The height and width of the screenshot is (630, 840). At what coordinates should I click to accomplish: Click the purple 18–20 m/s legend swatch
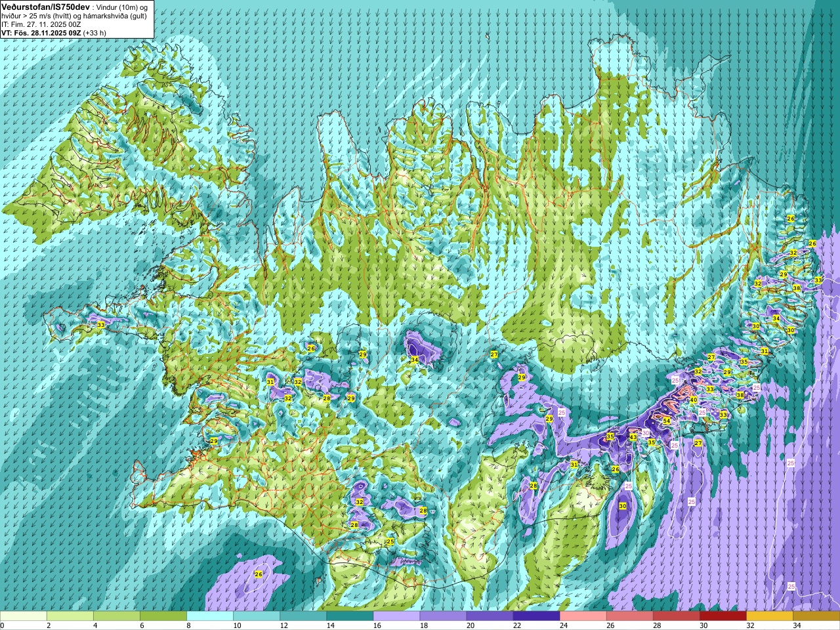click(443, 616)
